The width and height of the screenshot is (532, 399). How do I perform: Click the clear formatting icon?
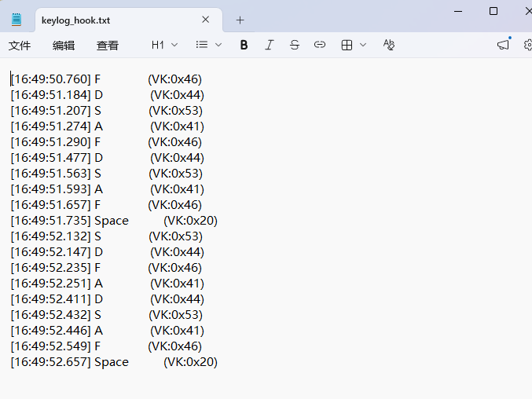(x=389, y=45)
